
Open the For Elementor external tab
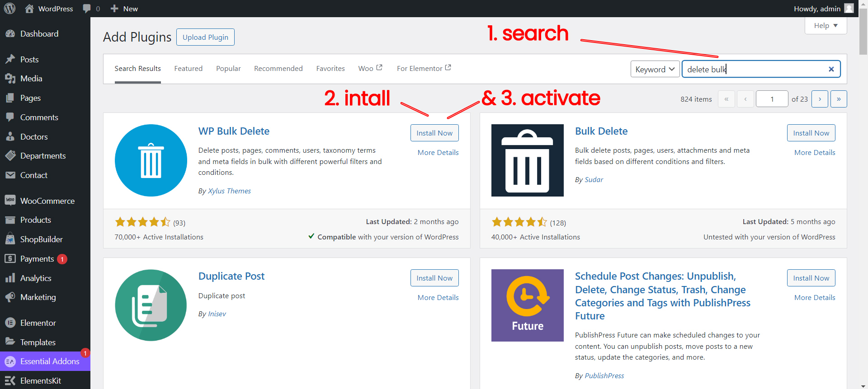click(x=424, y=68)
